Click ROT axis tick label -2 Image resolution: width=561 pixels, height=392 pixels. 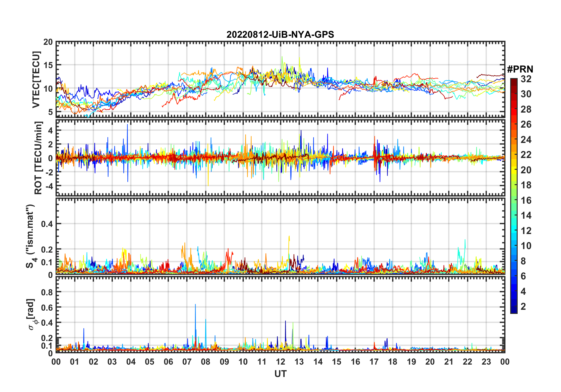[x=49, y=172]
